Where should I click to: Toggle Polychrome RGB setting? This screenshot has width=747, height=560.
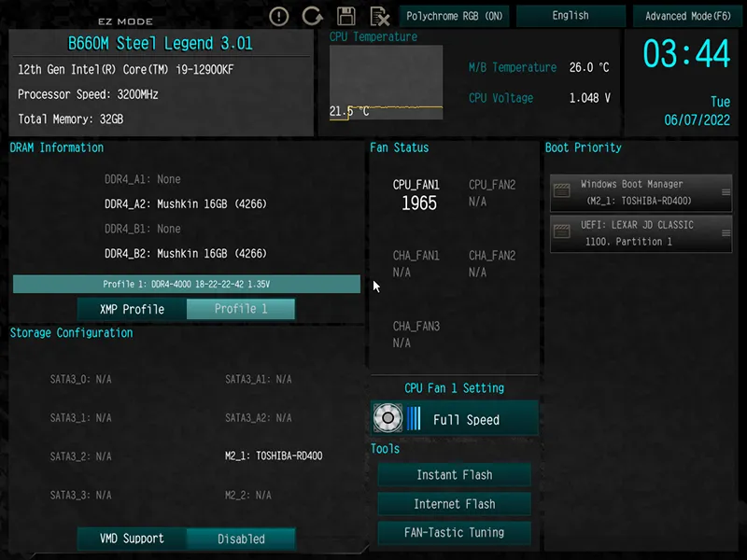(454, 16)
